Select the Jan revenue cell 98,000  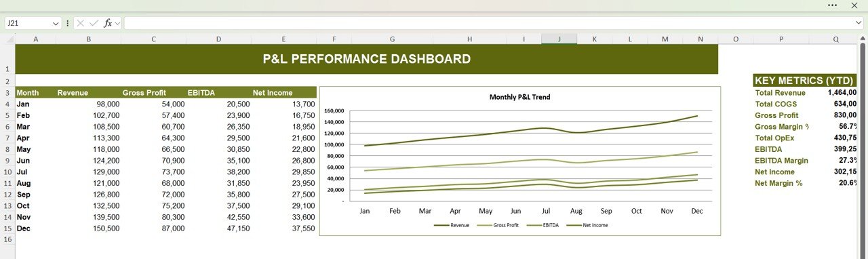pos(89,104)
